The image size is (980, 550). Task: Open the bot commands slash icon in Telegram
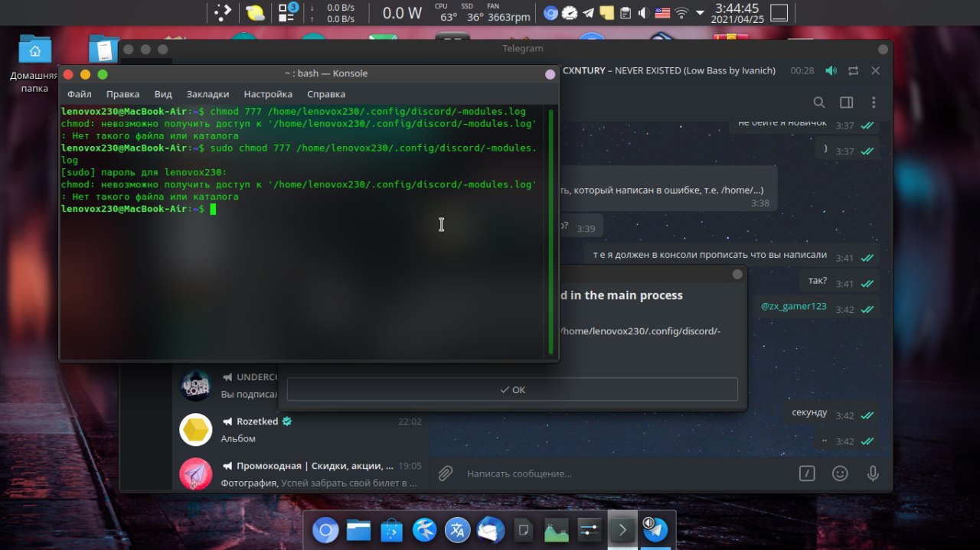[x=807, y=474]
